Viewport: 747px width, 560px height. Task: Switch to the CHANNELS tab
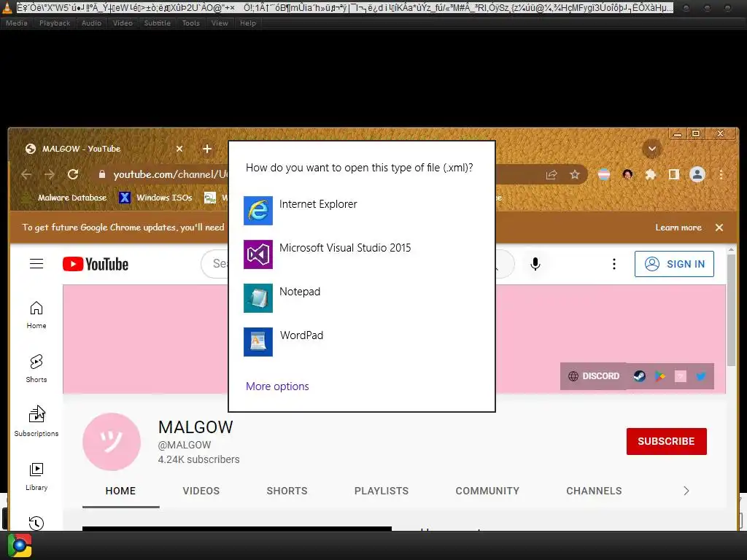point(594,491)
